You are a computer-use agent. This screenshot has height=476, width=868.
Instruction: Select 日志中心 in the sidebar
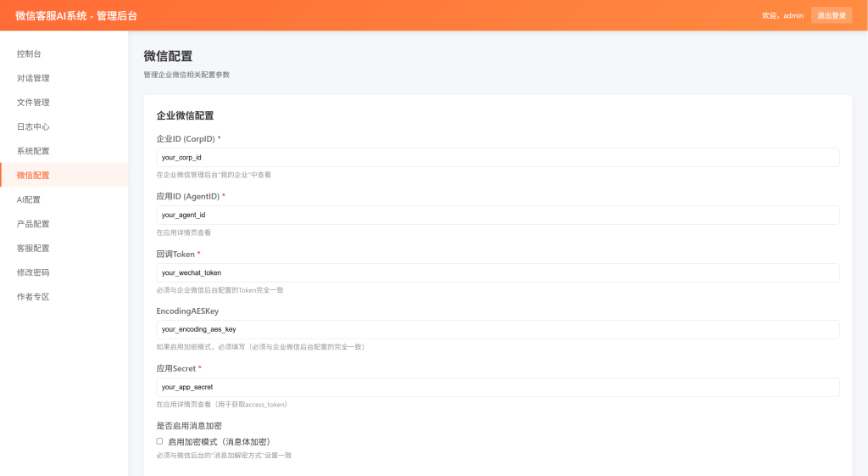(x=64, y=127)
